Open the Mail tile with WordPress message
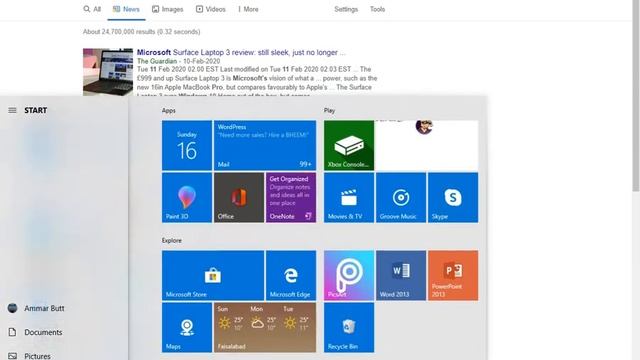The image size is (640, 360). click(x=265, y=145)
